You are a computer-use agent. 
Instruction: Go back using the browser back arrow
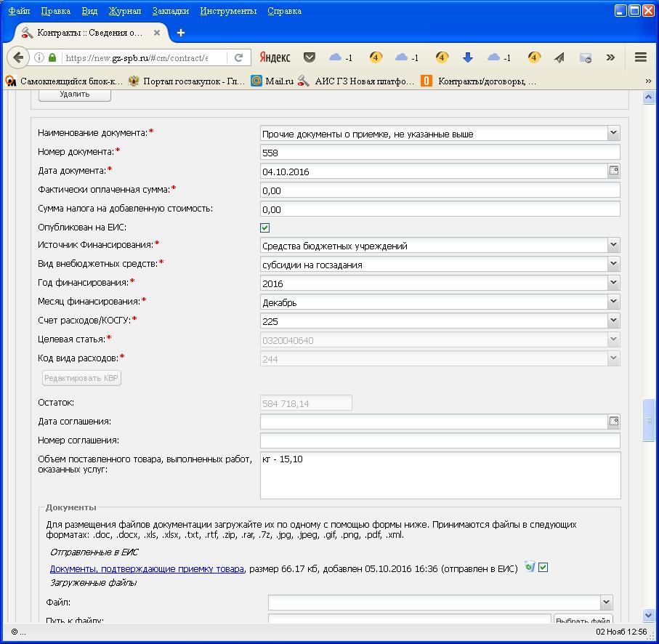(x=17, y=57)
